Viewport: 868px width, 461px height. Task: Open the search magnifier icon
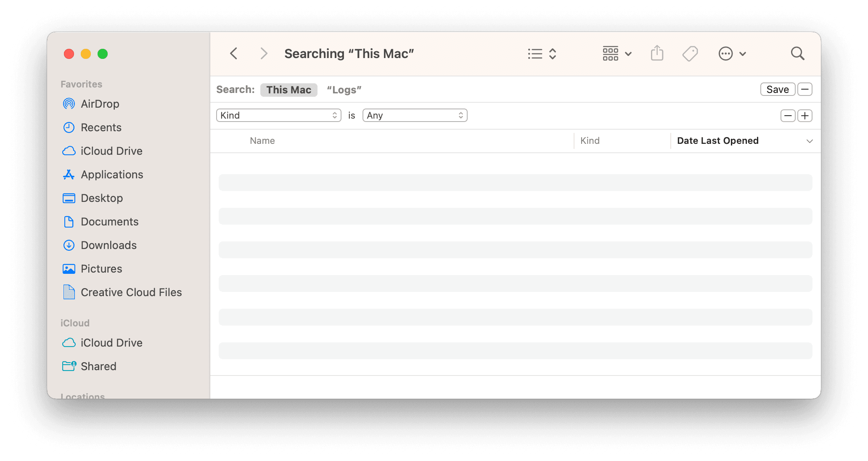(797, 53)
